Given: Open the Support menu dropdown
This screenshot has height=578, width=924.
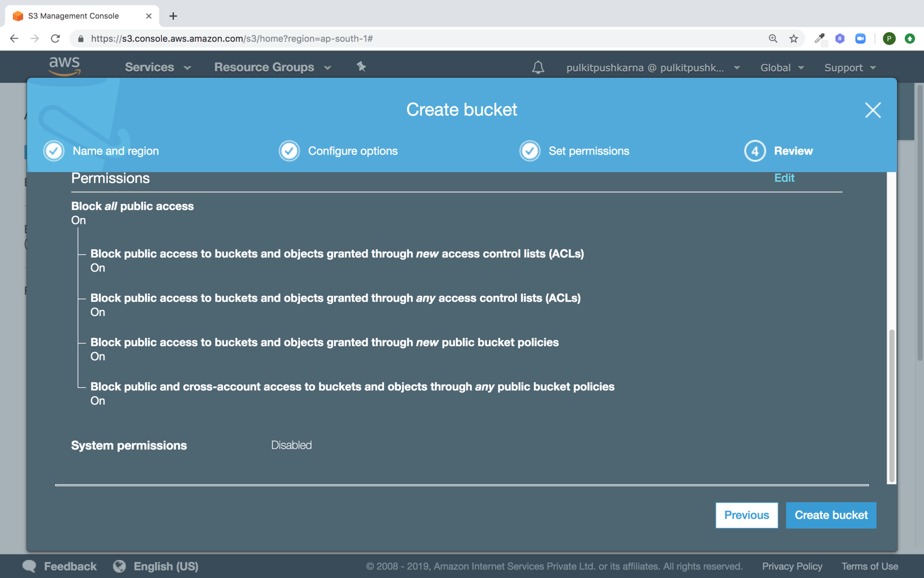Looking at the screenshot, I should 850,68.
